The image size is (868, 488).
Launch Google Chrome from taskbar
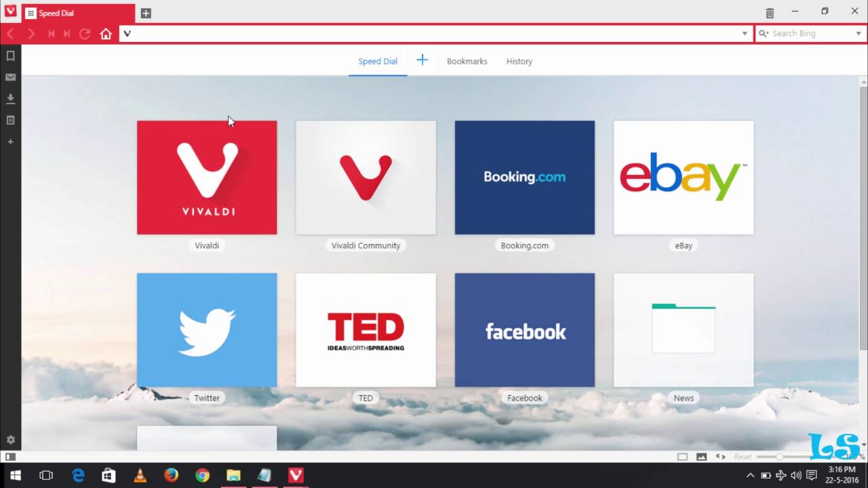(202, 475)
